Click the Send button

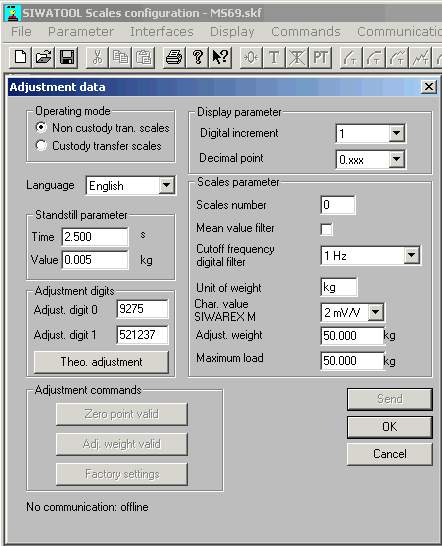pos(390,399)
